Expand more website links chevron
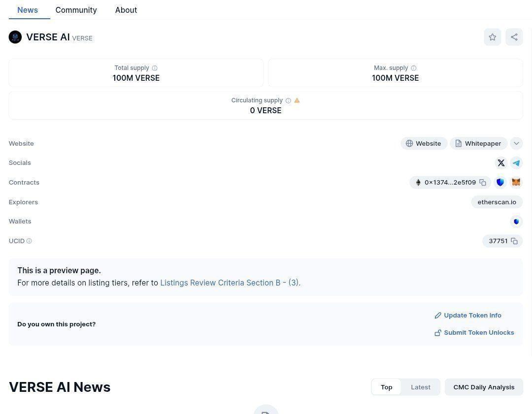 [x=516, y=143]
